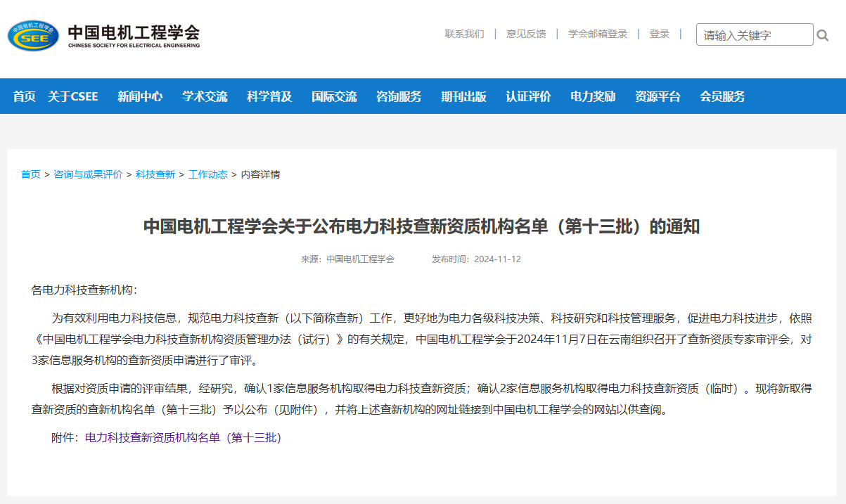Open the 联系我们 link
846x504 pixels.
[464, 34]
